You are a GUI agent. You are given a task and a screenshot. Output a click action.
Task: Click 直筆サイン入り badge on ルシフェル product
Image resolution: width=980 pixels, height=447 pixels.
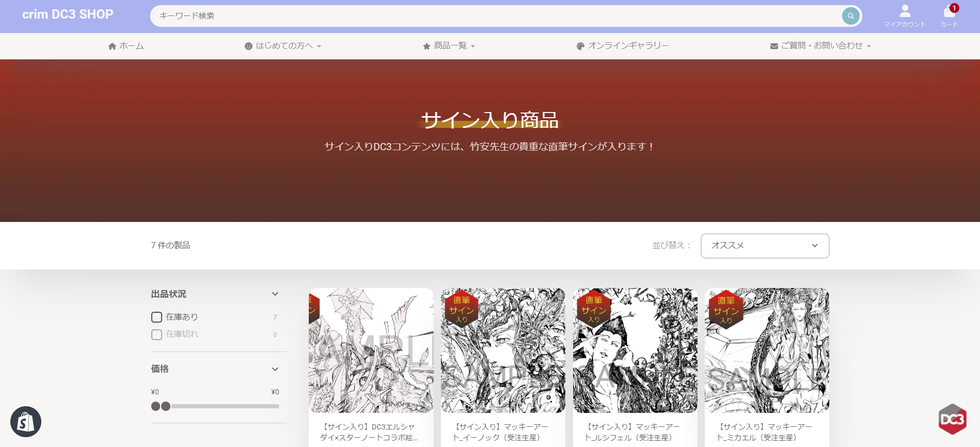click(x=593, y=309)
